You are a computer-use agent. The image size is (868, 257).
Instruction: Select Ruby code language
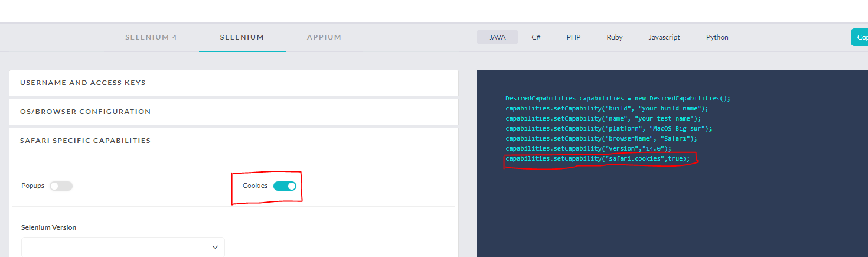click(x=614, y=37)
